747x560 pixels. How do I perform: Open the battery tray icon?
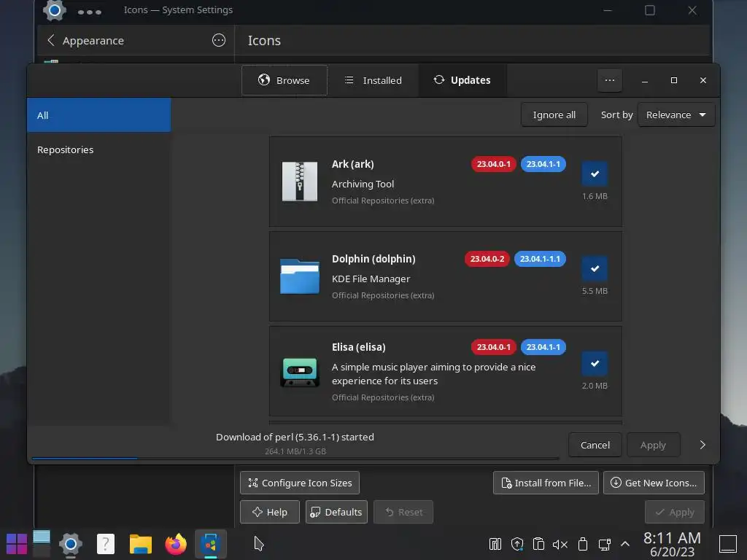pyautogui.click(x=582, y=544)
